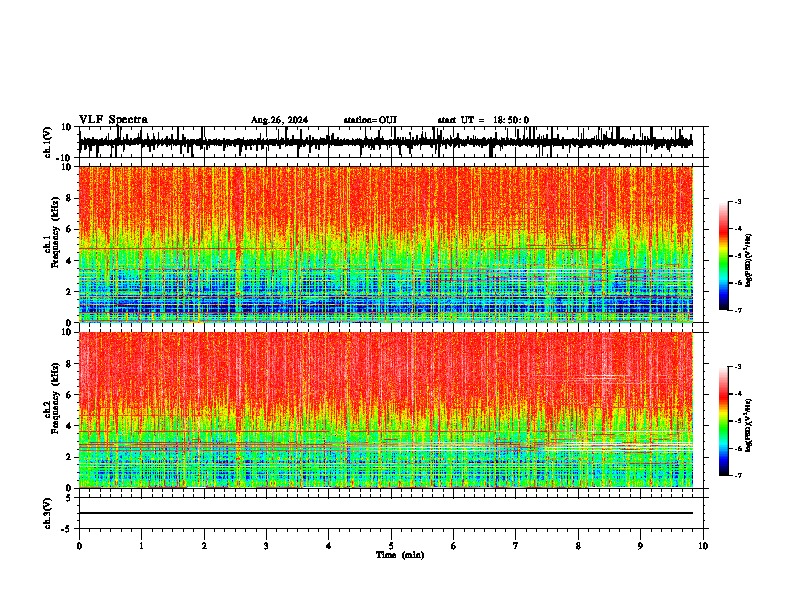Screen dimensions: 792x612
Task: Click the ch.1 color bar log(PSD) unit label
Action: (749, 261)
